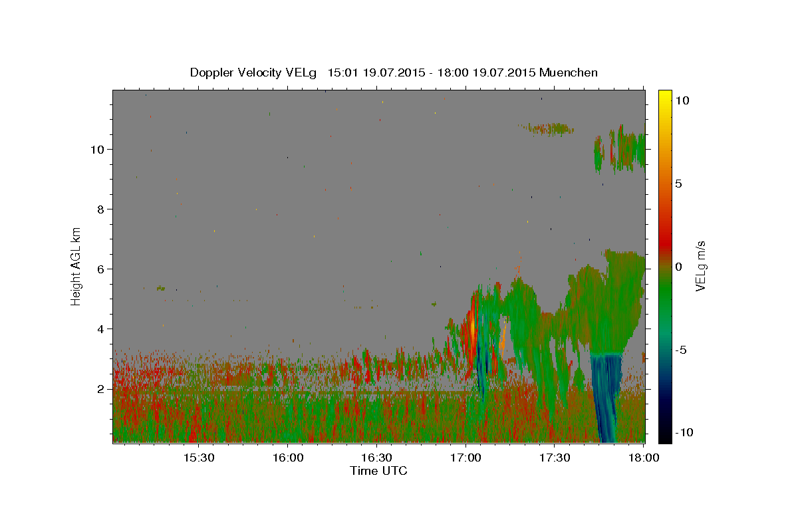
Task: Click the 16:30 time tick label
Action: [x=376, y=458]
